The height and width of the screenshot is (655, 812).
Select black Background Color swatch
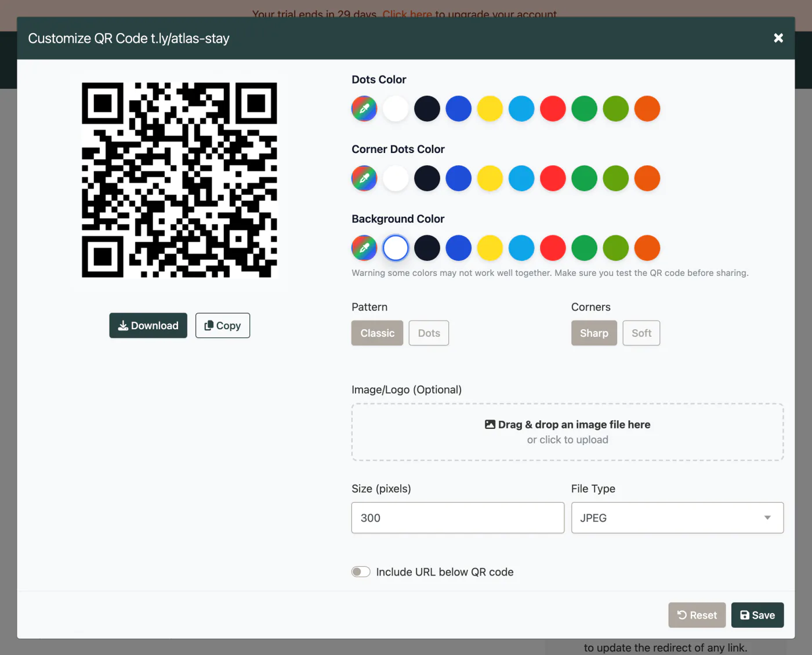click(x=427, y=248)
